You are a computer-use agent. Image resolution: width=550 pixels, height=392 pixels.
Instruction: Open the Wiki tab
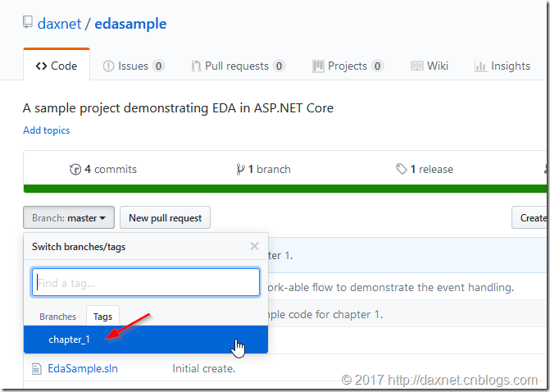[x=430, y=66]
